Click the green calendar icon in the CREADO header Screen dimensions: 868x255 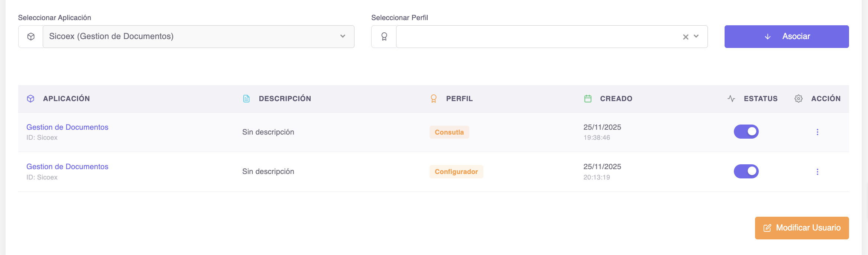coord(588,99)
